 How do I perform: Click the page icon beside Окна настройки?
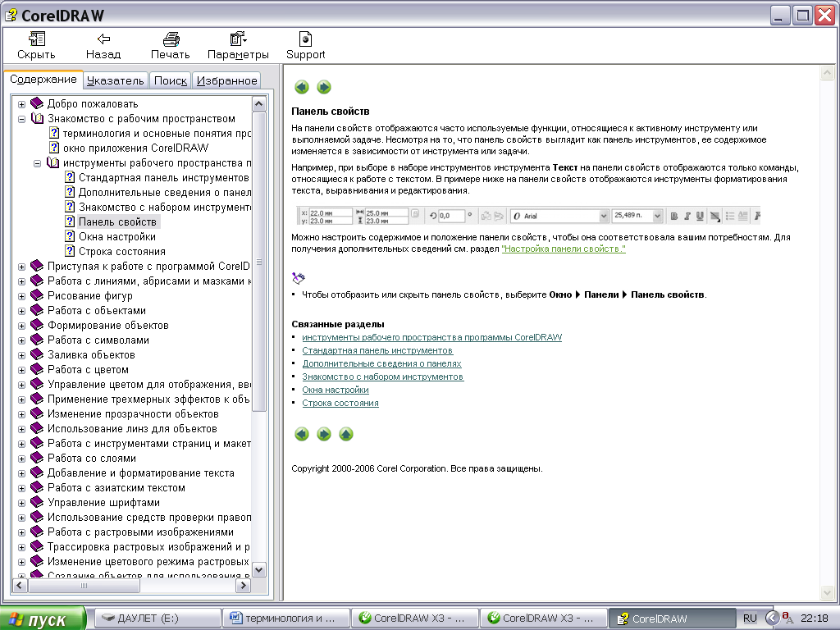pyautogui.click(x=70, y=236)
